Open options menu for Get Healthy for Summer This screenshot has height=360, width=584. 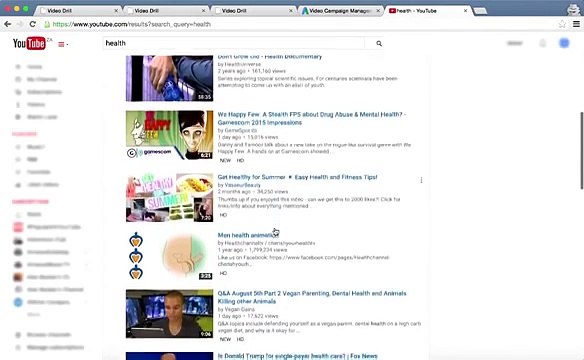[x=421, y=180]
